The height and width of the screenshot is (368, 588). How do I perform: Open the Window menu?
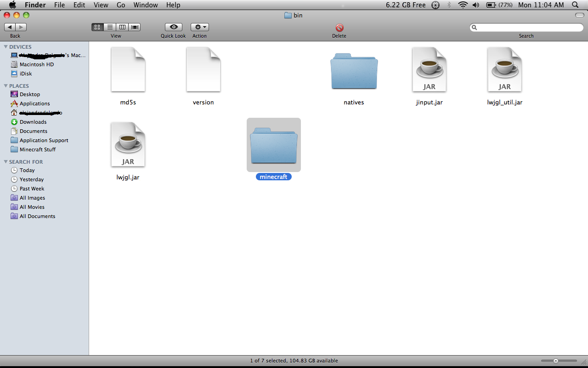(146, 5)
